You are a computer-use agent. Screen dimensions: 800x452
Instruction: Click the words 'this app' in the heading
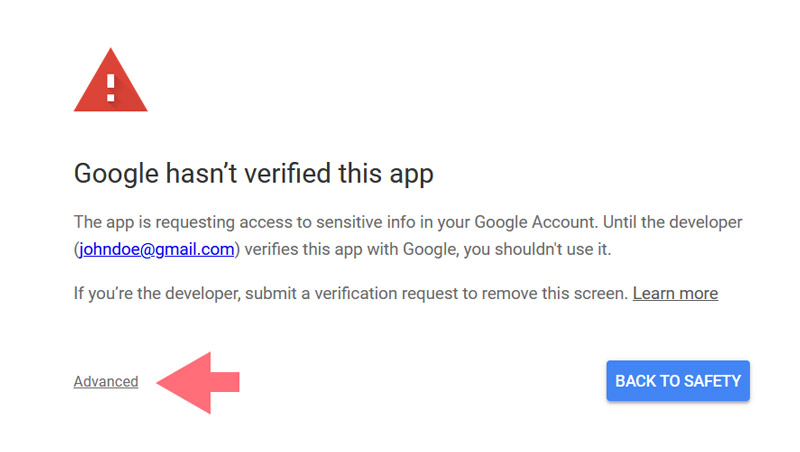[386, 174]
